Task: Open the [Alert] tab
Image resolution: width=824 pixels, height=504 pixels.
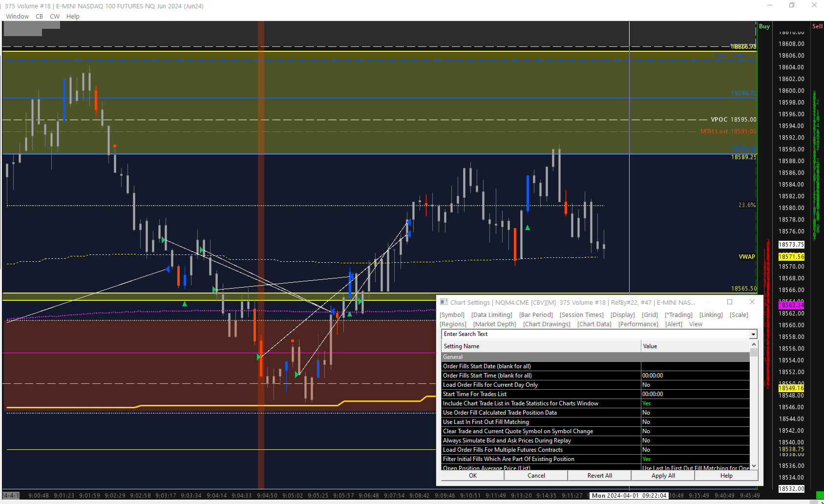Action: click(674, 324)
